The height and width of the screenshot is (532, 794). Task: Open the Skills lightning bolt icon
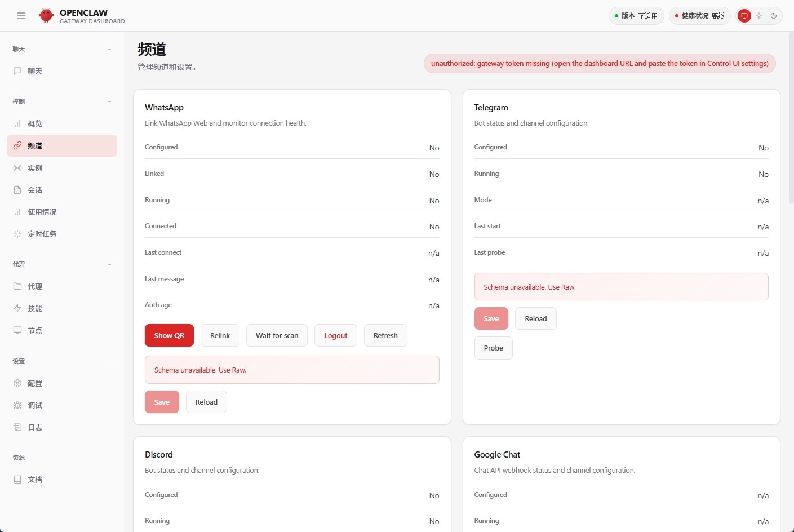pyautogui.click(x=17, y=308)
